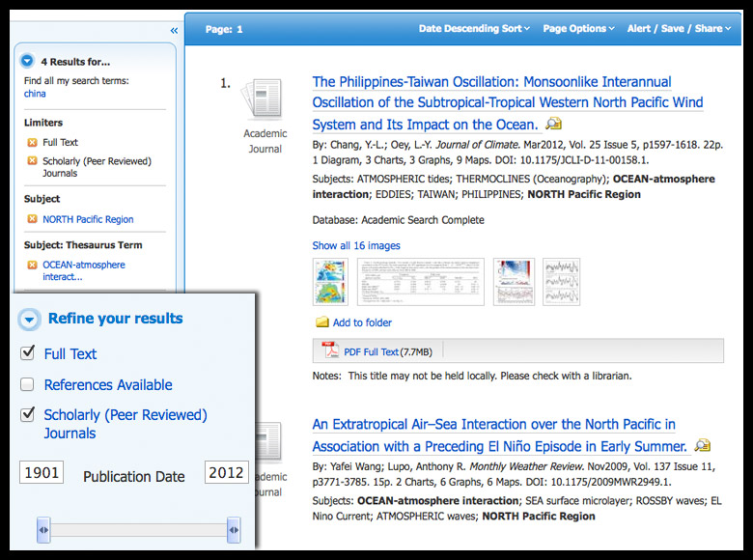The width and height of the screenshot is (753, 560).
Task: Remove the OCEAN-atmosphere thesaurus term X icon
Action: point(32,266)
